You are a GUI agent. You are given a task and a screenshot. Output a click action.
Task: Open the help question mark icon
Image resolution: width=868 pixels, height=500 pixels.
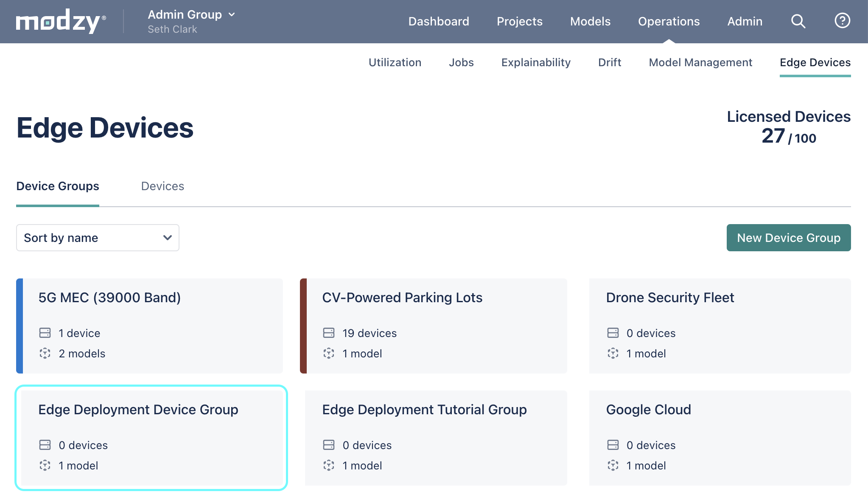pos(842,20)
